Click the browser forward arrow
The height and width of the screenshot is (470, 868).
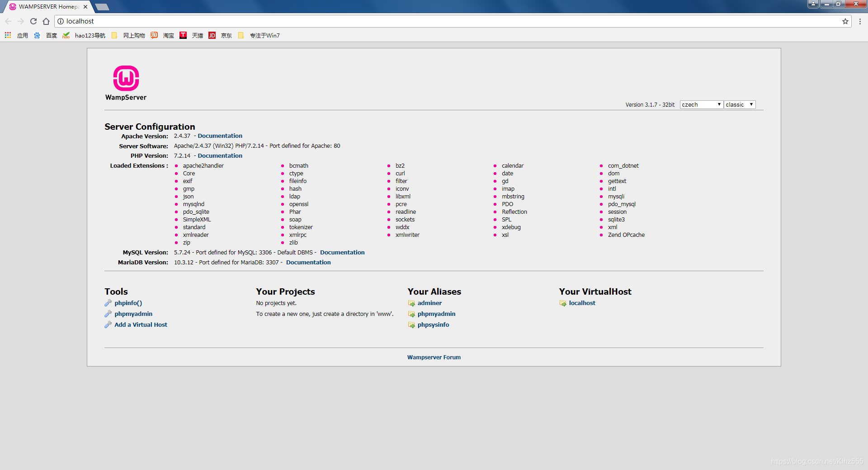coord(21,21)
